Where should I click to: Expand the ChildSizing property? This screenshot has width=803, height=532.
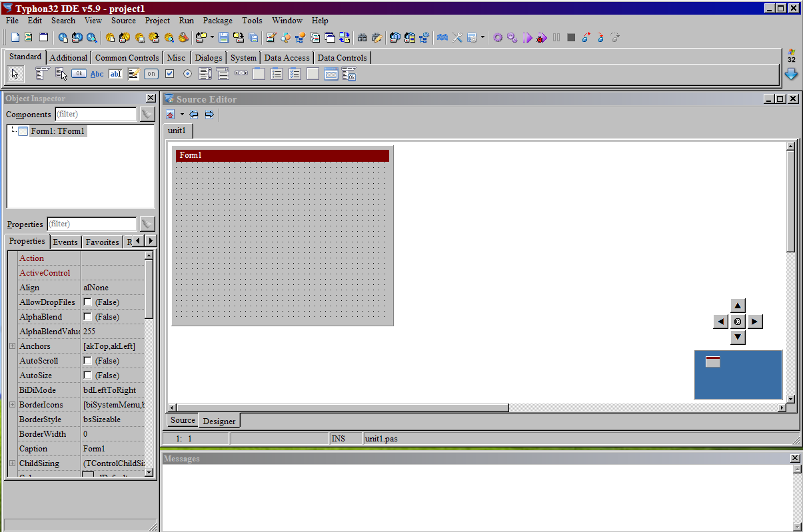pyautogui.click(x=12, y=463)
